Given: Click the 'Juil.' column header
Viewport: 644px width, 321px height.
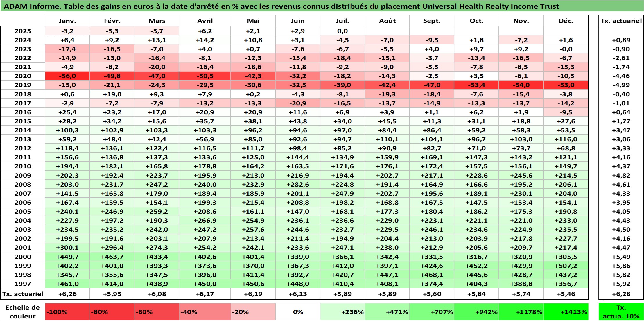Looking at the screenshot, I should coord(342,21).
